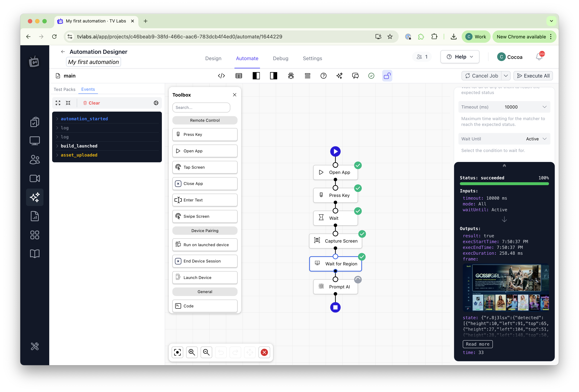The height and width of the screenshot is (392, 579).
Task: Type in the Toolbox search field
Action: click(201, 107)
